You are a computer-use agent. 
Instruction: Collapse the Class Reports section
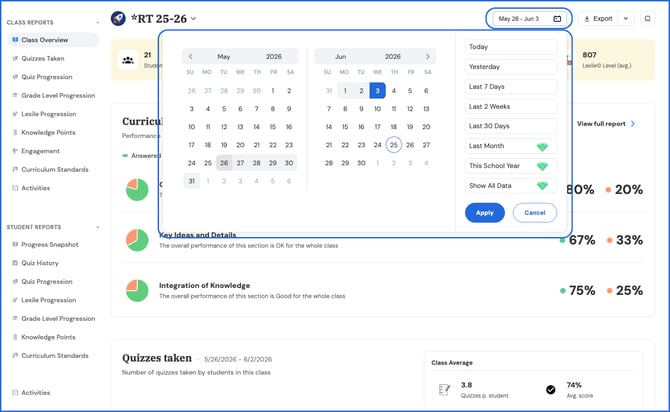pos(97,23)
